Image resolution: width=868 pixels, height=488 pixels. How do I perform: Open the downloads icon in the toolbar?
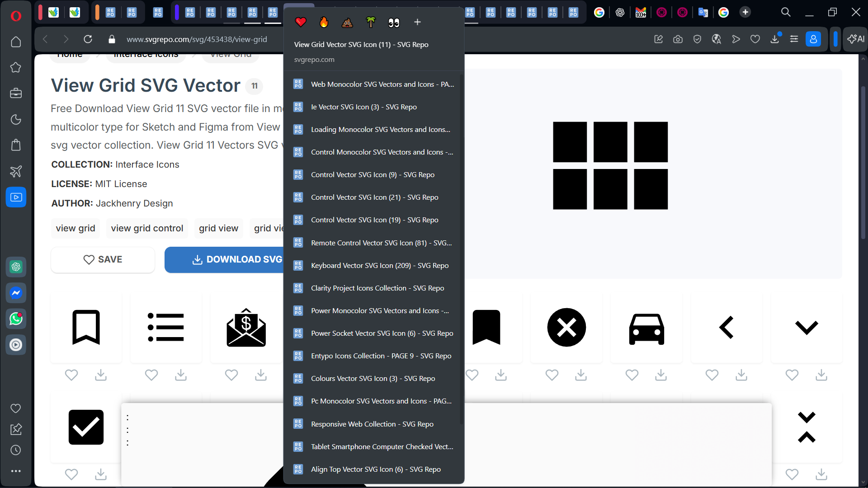pyautogui.click(x=775, y=39)
